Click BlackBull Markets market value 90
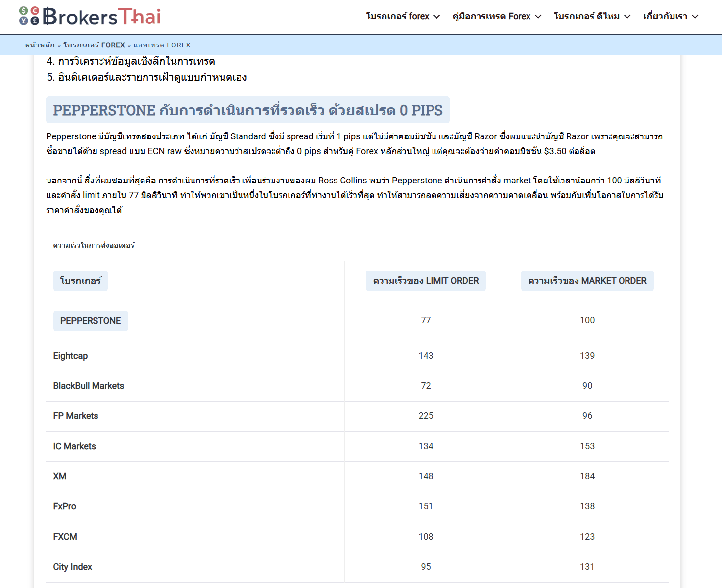The height and width of the screenshot is (588, 722). click(587, 386)
